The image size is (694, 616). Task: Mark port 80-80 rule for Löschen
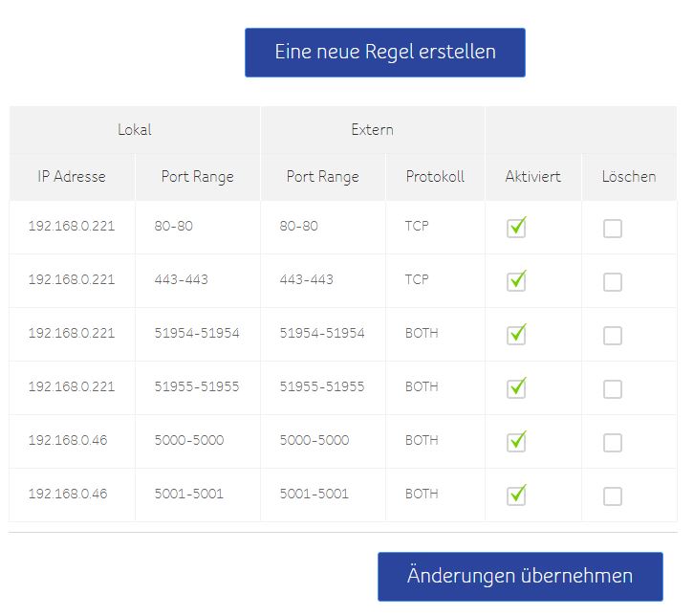tap(613, 229)
